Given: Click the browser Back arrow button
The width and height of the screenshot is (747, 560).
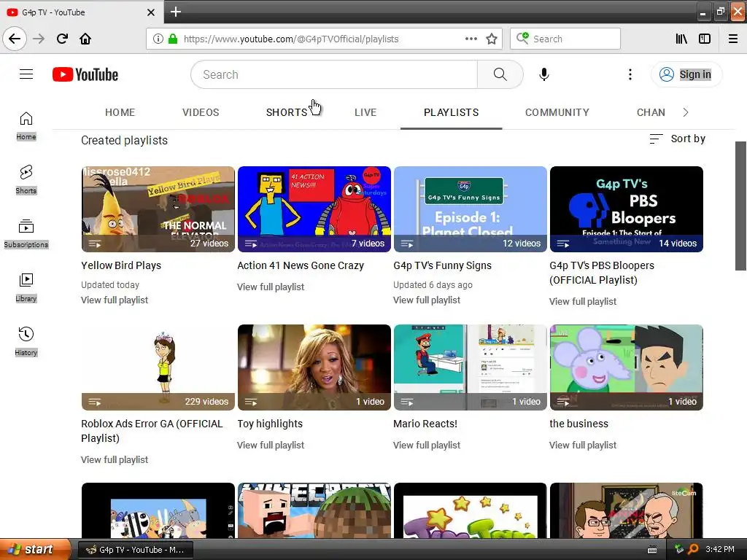Looking at the screenshot, I should [x=15, y=39].
